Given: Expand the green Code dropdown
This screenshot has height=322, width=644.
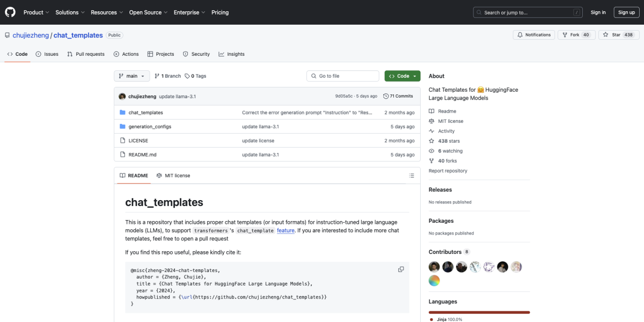Looking at the screenshot, I should (402, 76).
